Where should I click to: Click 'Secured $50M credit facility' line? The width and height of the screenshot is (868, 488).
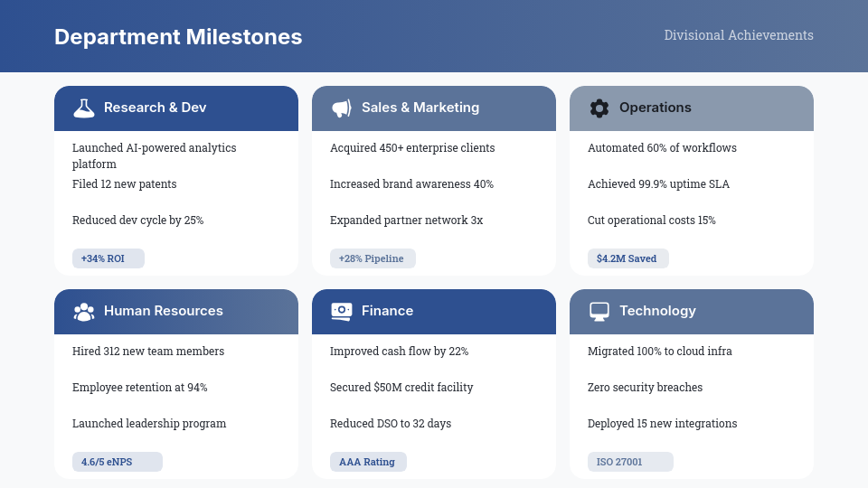click(401, 388)
